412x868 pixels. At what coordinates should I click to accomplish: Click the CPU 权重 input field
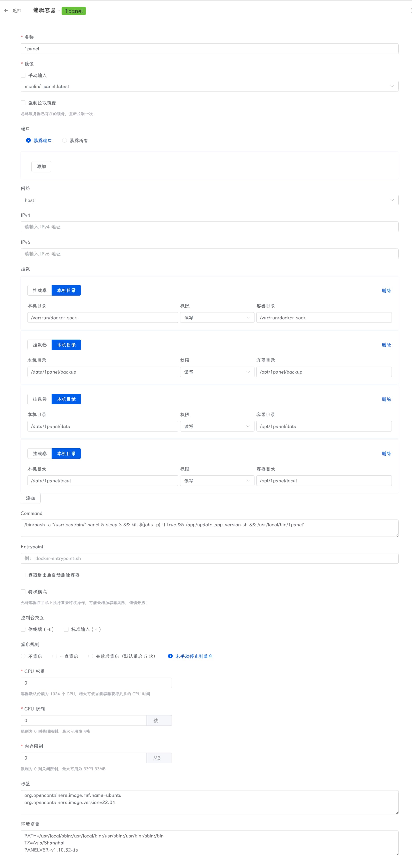[96, 683]
